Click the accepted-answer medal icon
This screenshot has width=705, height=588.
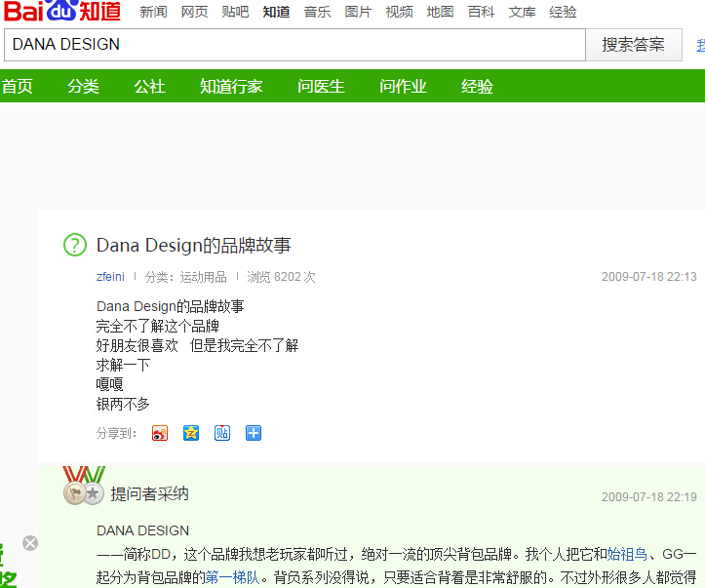pos(84,486)
